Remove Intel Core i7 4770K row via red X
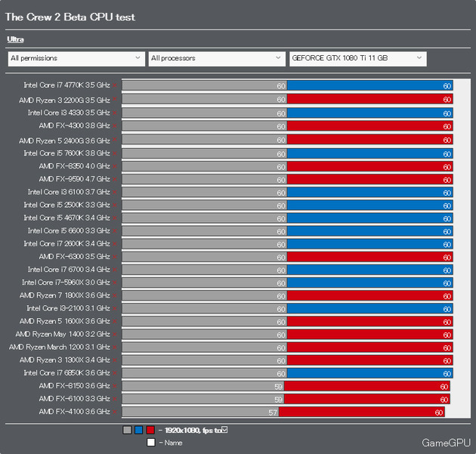This screenshot has height=454, width=476. tap(114, 85)
